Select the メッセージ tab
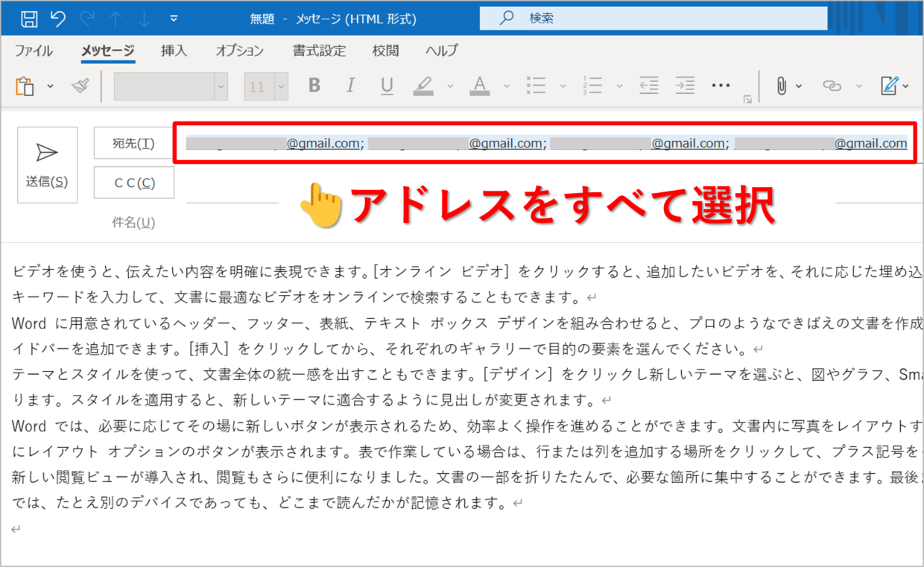This screenshot has width=924, height=567. point(108,51)
